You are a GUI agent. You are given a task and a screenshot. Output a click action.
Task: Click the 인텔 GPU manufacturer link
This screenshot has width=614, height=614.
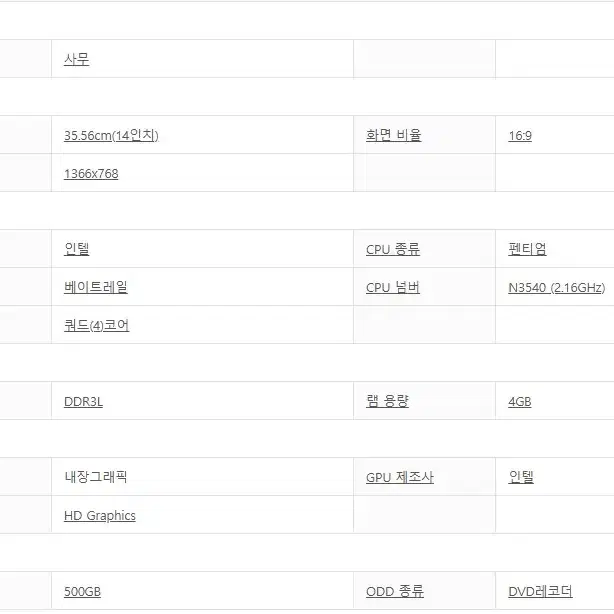(521, 477)
